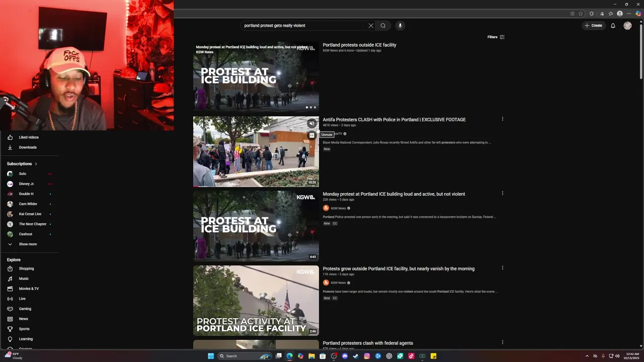Toggle captions on the Antifa Protesters preview
The height and width of the screenshot is (362, 644).
[x=312, y=135]
